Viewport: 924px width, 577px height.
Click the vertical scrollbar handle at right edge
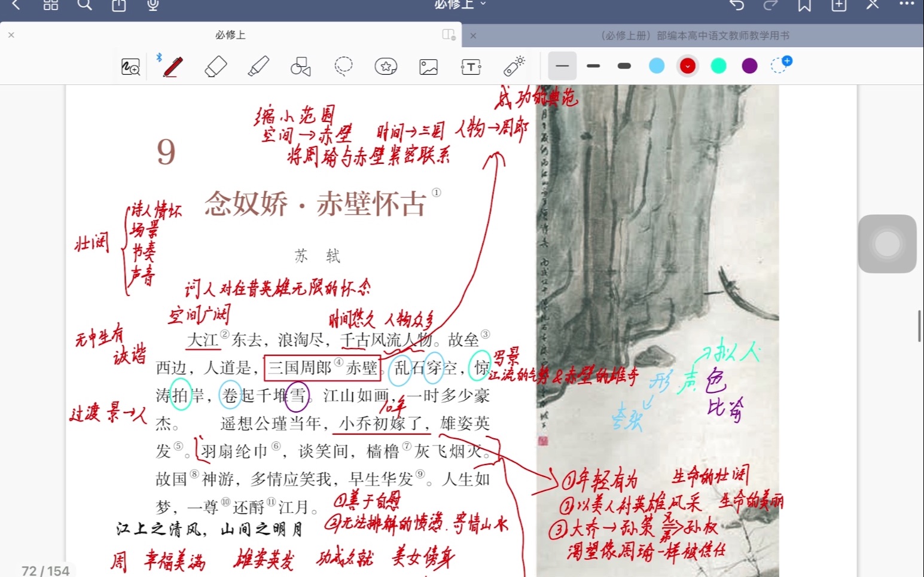click(920, 326)
